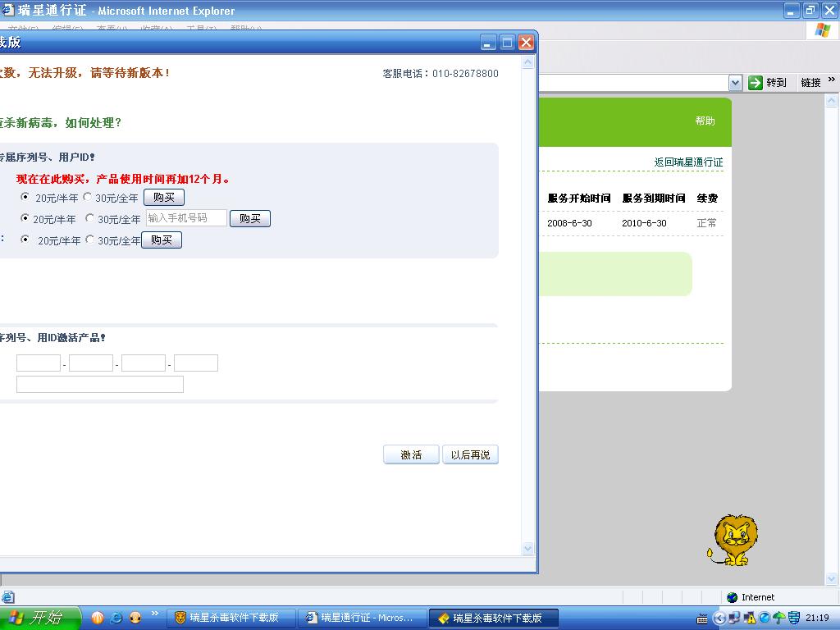Click the Windows flag logo in IE toolbar

pos(822,30)
